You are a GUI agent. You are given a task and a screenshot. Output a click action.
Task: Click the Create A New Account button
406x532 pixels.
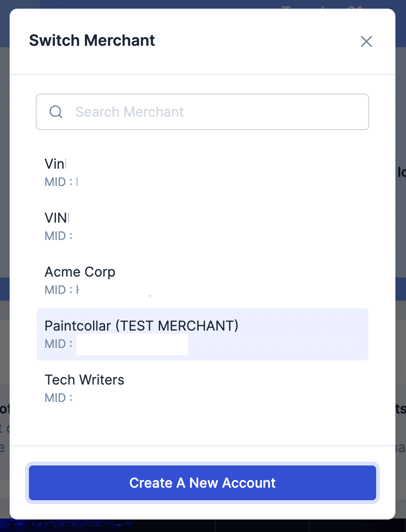tap(203, 482)
